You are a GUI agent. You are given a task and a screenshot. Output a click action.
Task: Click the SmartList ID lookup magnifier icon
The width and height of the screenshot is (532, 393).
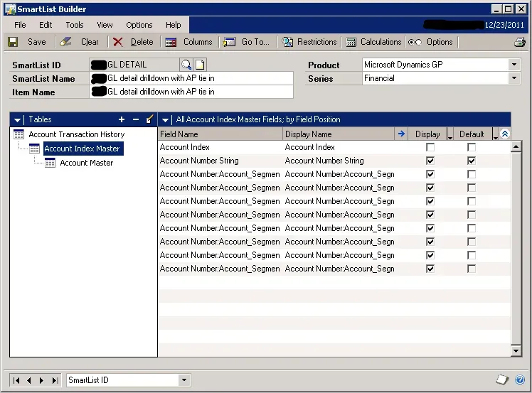[186, 65]
